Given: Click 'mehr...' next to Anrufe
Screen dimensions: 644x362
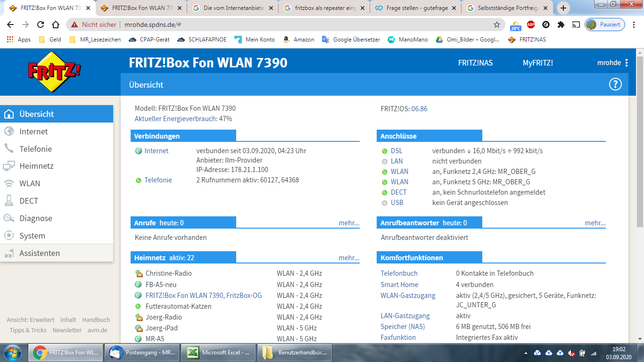Looking at the screenshot, I should click(x=349, y=223).
